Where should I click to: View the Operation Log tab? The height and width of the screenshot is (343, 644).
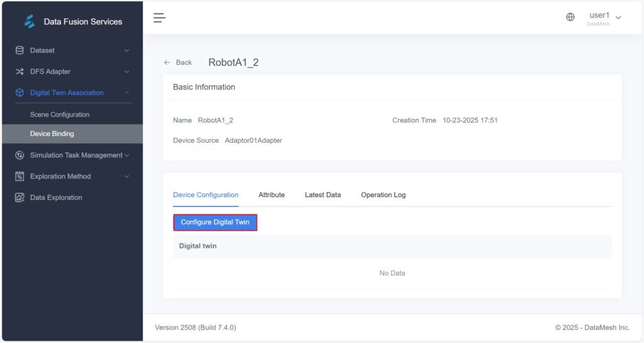click(383, 195)
